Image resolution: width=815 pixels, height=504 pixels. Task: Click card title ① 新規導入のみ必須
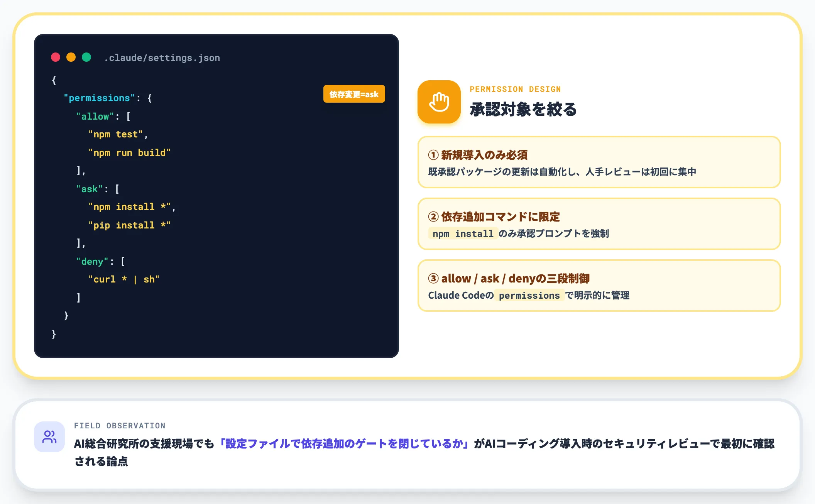478,155
